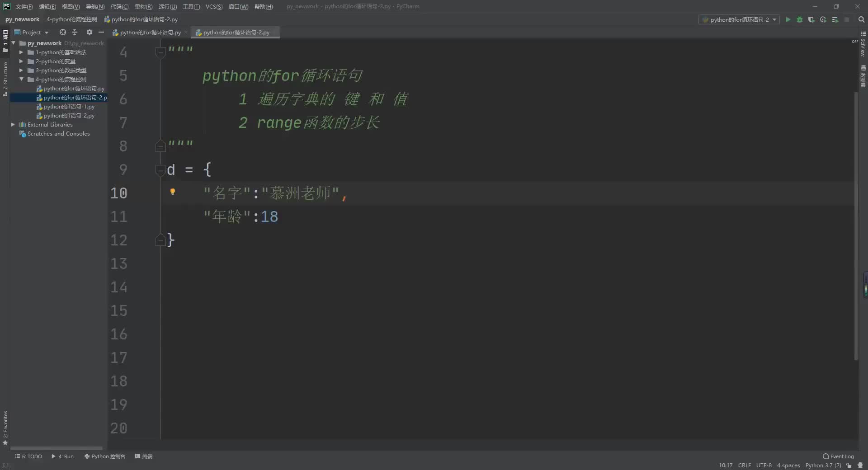This screenshot has height=470, width=868.
Task: Open the 终端 terminal tool window
Action: click(144, 456)
